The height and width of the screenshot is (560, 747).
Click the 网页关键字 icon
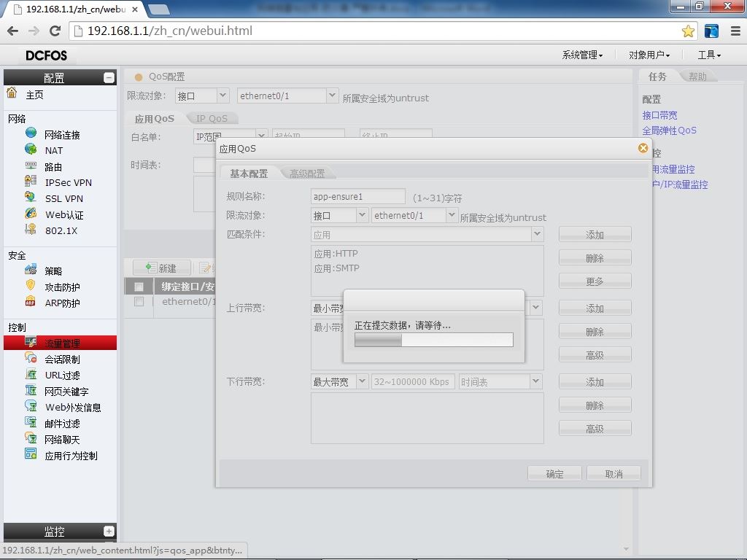(31, 390)
